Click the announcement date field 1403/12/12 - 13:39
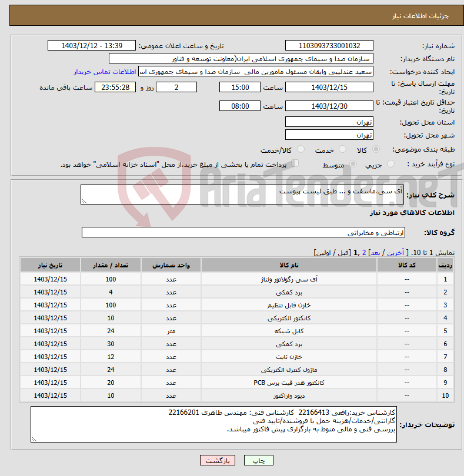 tap(92, 45)
